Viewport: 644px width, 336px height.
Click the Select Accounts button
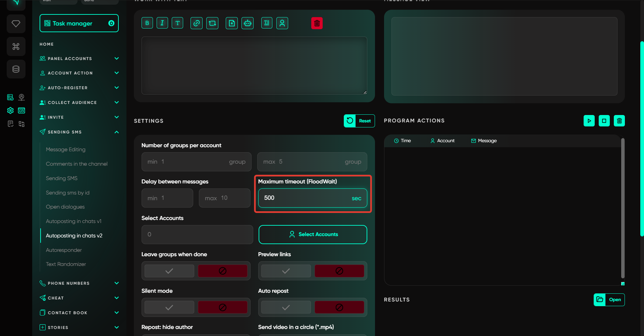point(313,234)
